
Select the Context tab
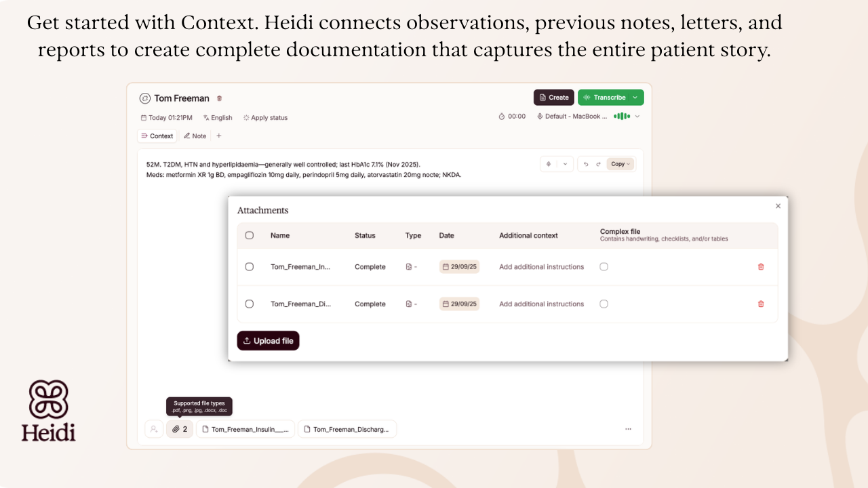pyautogui.click(x=157, y=136)
